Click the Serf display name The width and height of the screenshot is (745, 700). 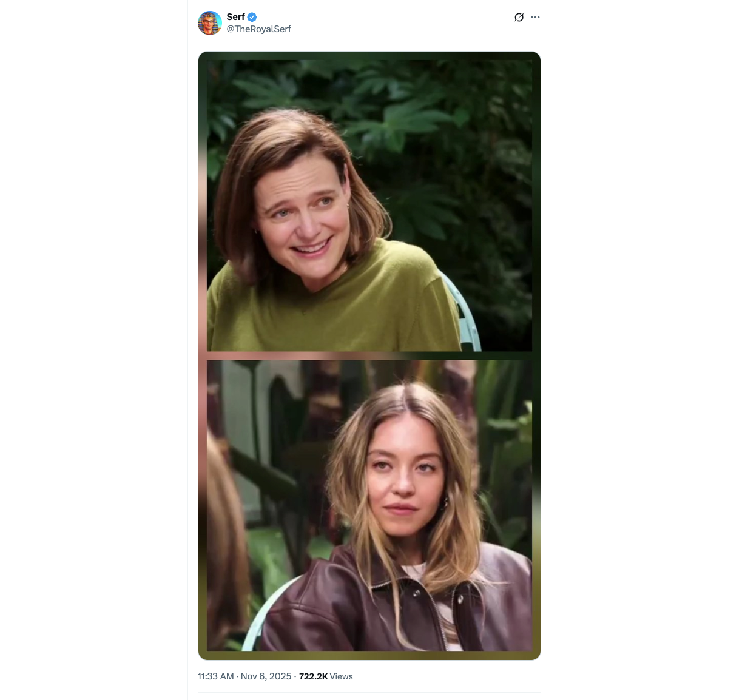pos(235,17)
